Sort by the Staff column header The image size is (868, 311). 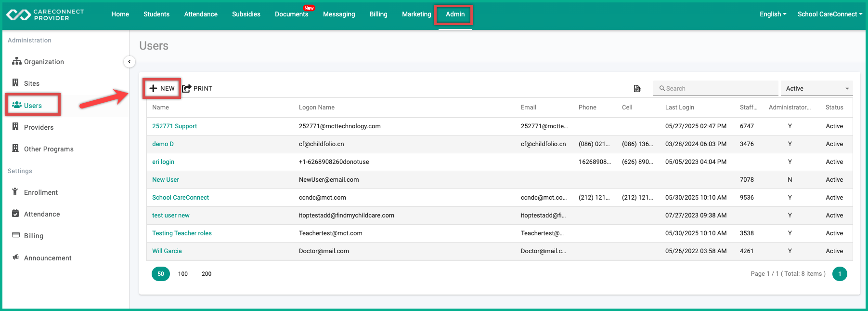pos(749,107)
